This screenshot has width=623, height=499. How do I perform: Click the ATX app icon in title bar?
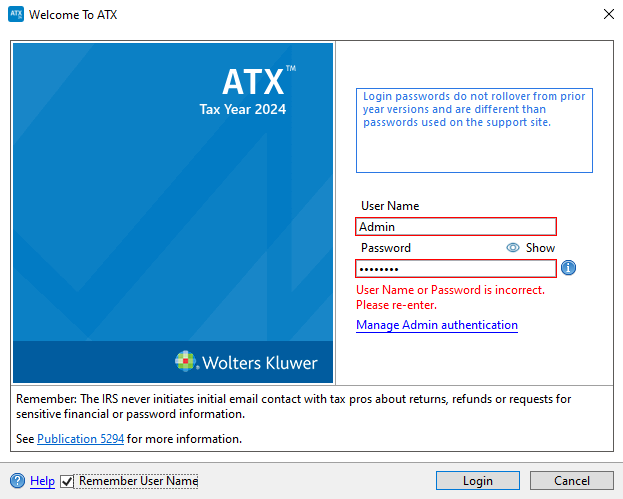click(15, 15)
